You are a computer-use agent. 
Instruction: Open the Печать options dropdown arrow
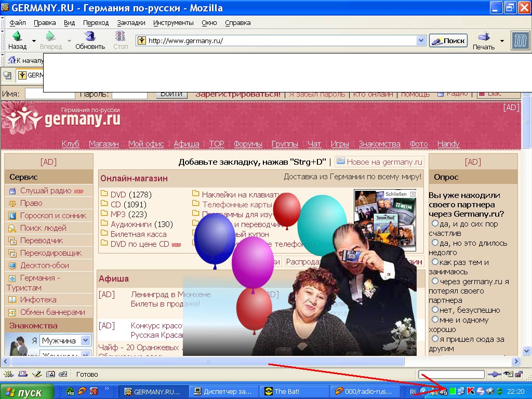click(x=502, y=41)
